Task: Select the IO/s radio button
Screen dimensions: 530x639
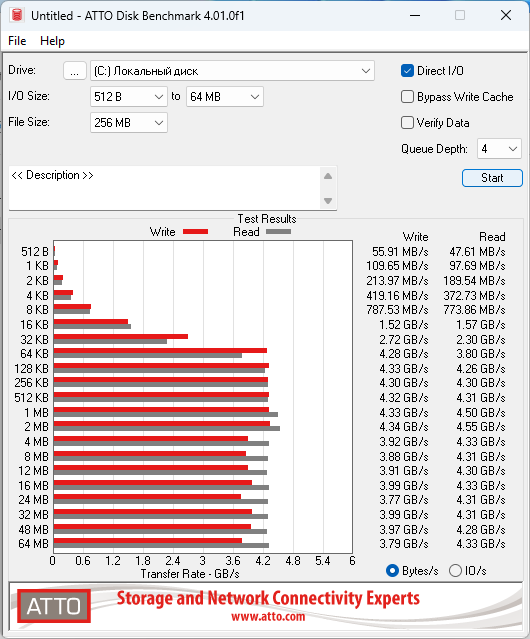Action: (455, 571)
